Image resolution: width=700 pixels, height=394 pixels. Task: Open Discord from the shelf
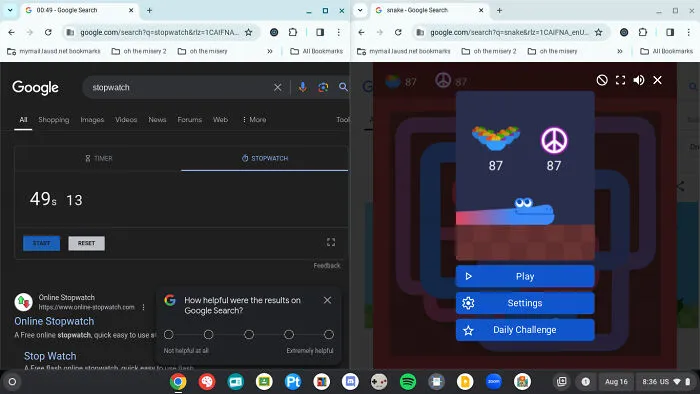[350, 382]
